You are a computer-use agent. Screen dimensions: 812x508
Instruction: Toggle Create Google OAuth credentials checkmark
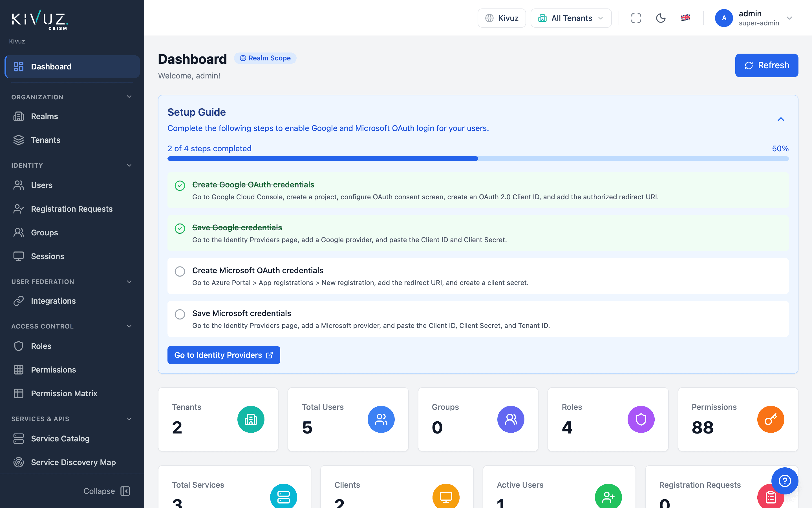pyautogui.click(x=180, y=185)
